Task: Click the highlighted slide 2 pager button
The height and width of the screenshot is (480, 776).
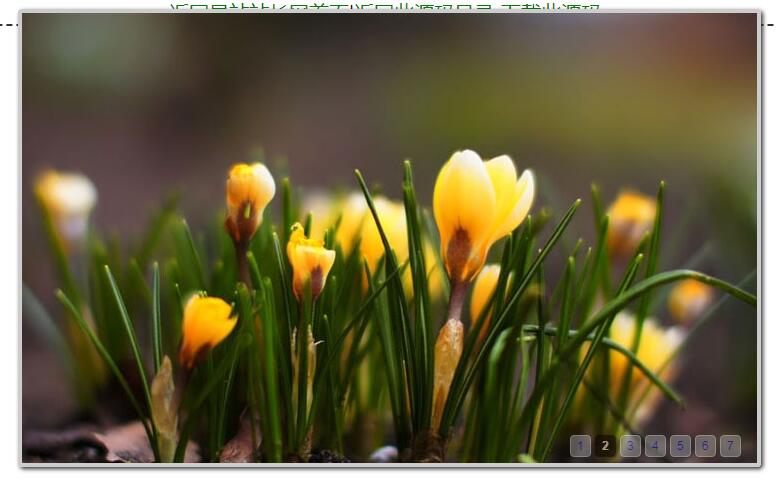Action: tap(605, 446)
